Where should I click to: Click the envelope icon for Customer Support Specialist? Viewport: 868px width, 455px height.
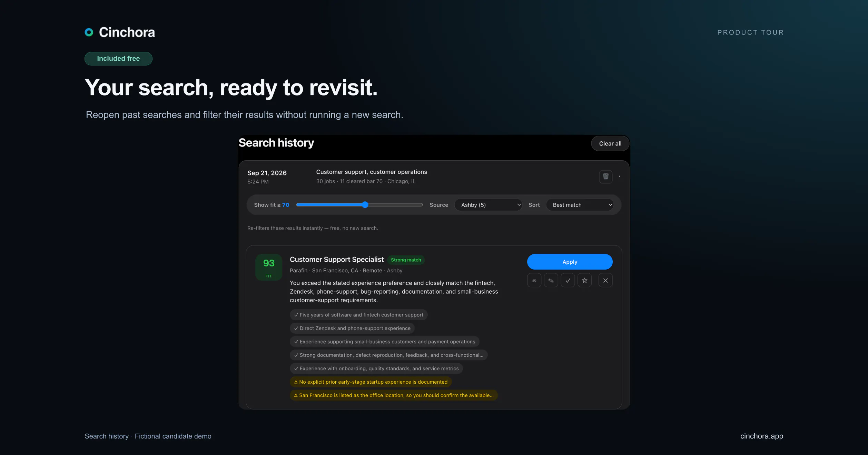(534, 280)
